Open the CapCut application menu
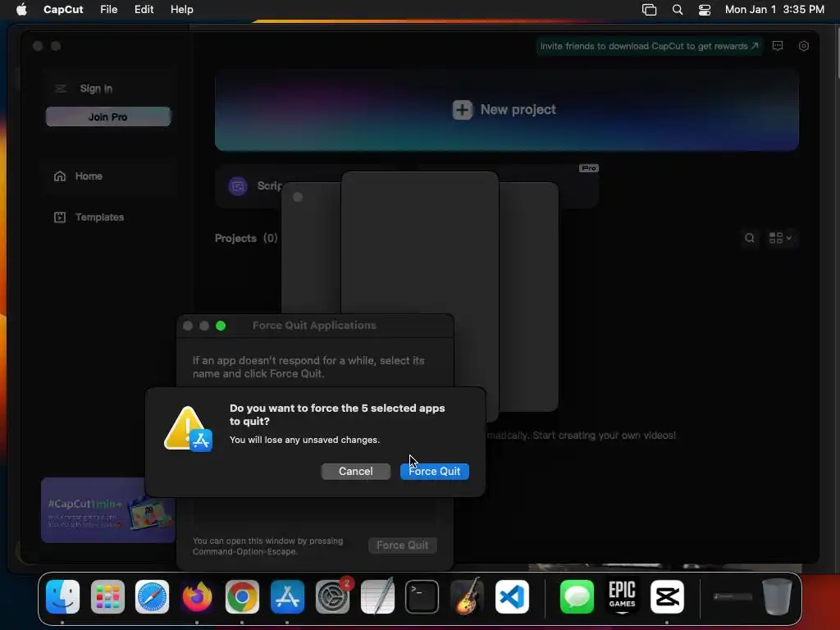The width and height of the screenshot is (840, 630). tap(63, 10)
